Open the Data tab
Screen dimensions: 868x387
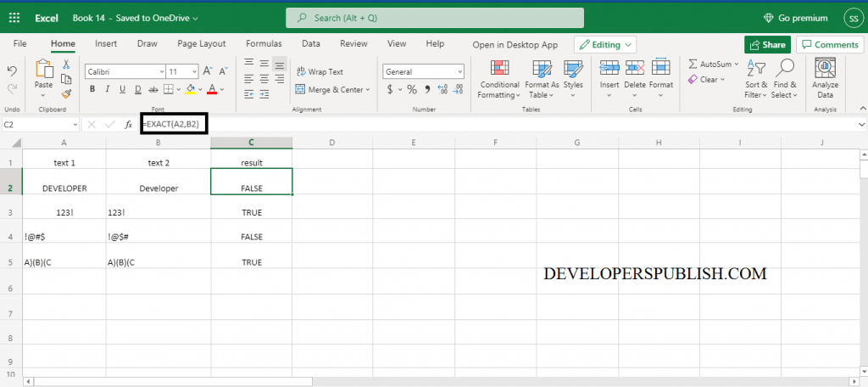(x=311, y=44)
